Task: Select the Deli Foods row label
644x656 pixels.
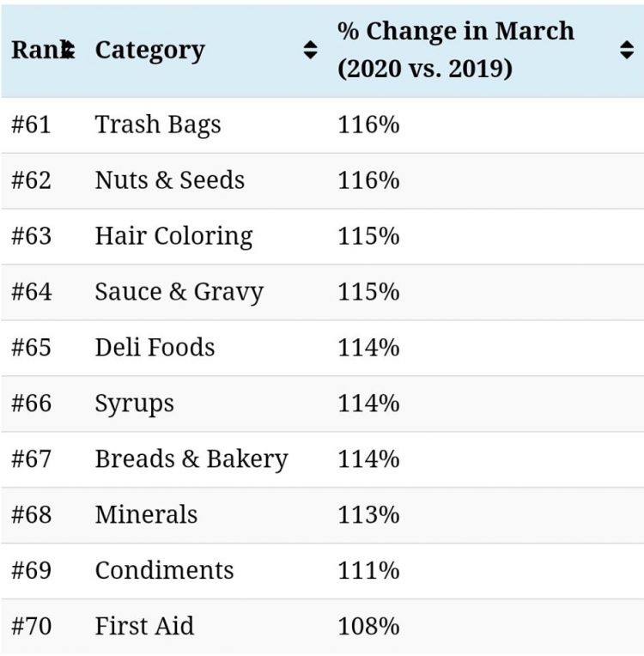Action: click(155, 348)
